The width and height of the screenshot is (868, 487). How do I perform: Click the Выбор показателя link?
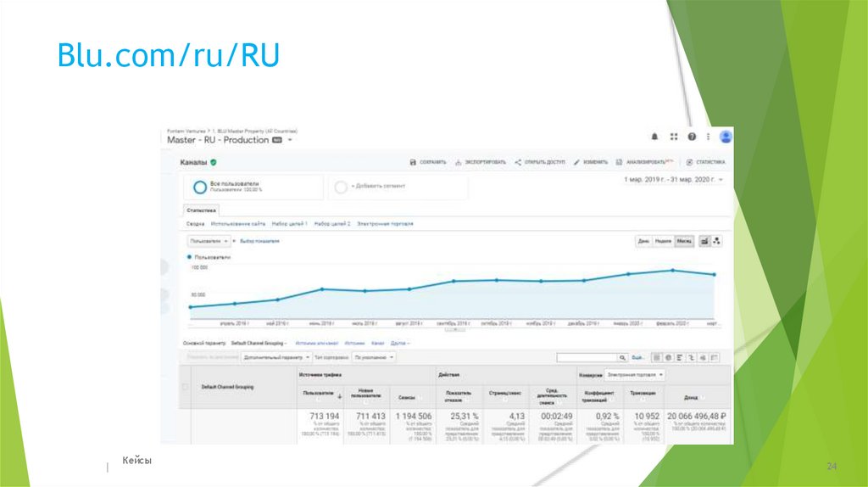click(x=259, y=242)
